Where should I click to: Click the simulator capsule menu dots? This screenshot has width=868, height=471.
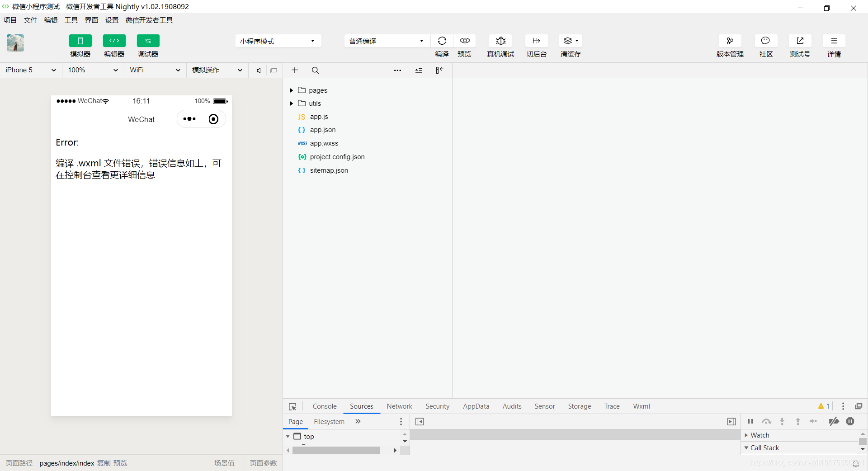189,119
